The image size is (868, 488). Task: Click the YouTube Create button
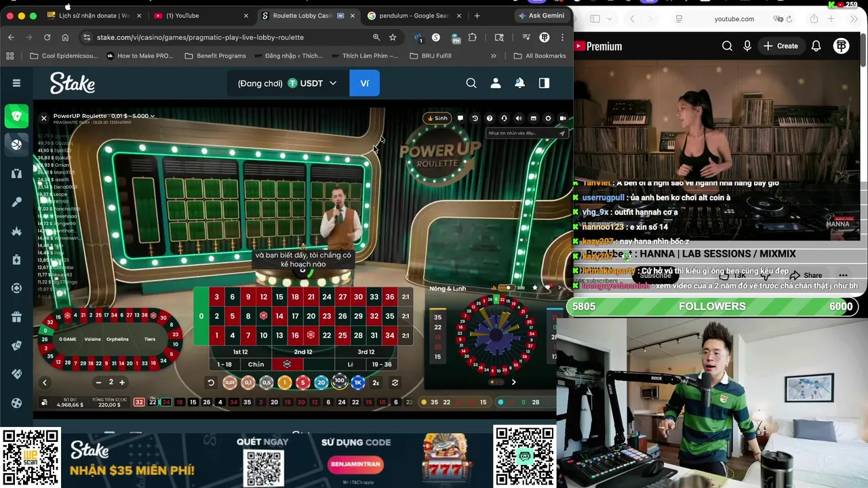tap(781, 46)
